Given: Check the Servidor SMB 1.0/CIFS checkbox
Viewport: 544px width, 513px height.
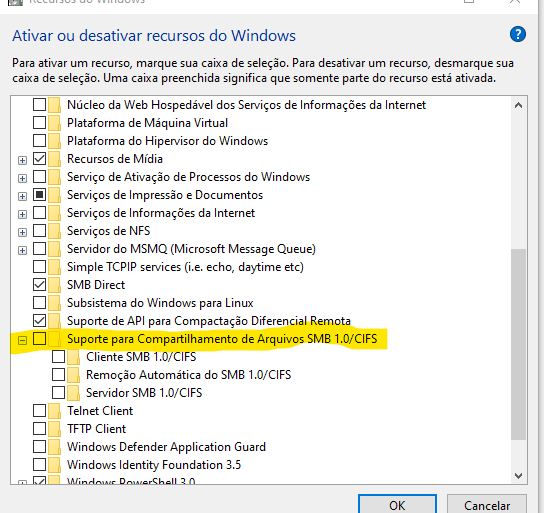Looking at the screenshot, I should [58, 392].
